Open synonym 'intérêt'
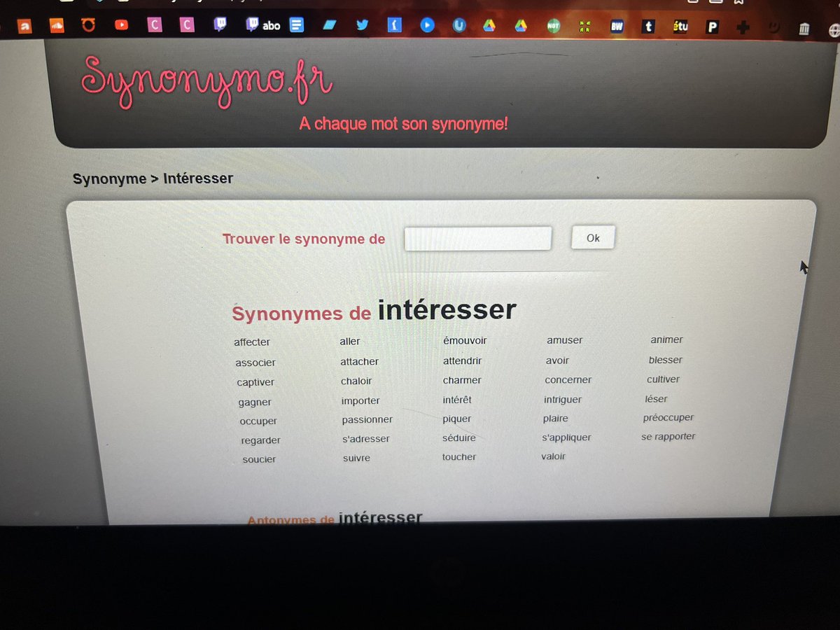Viewport: 840px width, 630px height. click(457, 400)
